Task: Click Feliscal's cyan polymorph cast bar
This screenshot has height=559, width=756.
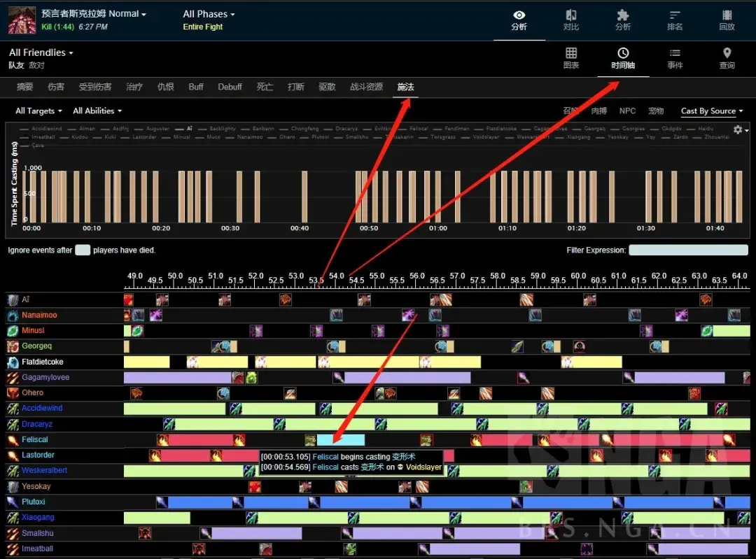Action: click(x=341, y=440)
